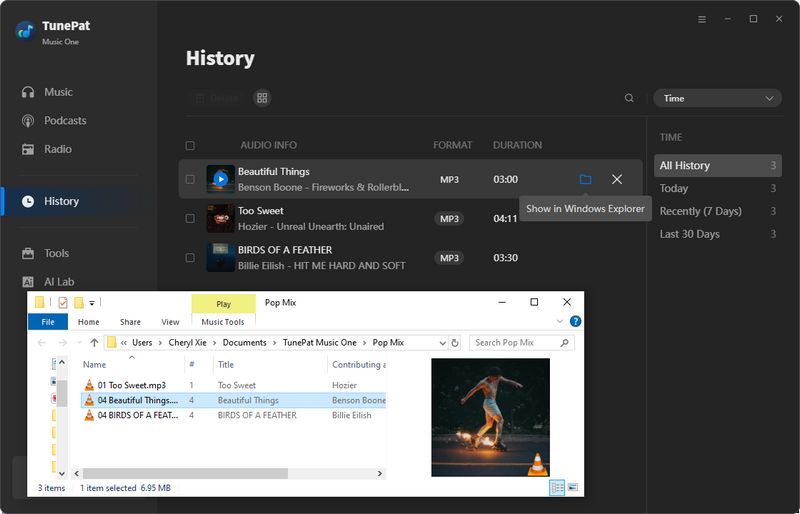Open the Music section in sidebar
800x514 pixels.
click(x=47, y=92)
